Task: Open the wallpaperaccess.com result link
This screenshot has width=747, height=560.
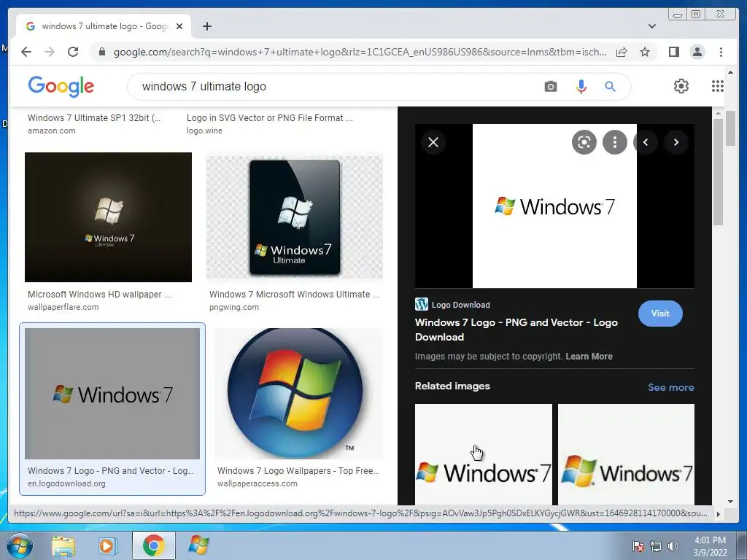Action: 258,483
